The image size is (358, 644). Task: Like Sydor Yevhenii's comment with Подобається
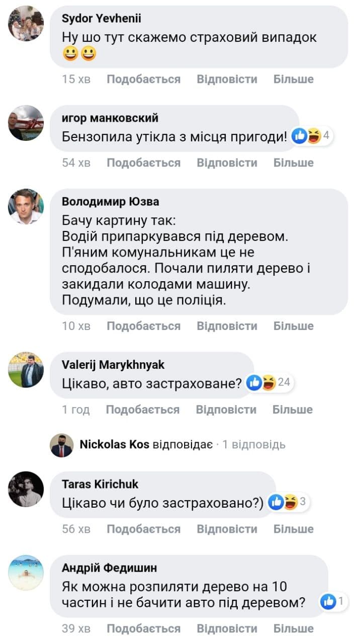(143, 79)
